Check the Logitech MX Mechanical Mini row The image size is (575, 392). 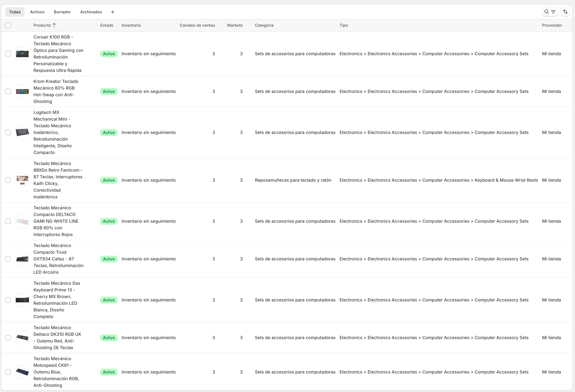(8, 132)
